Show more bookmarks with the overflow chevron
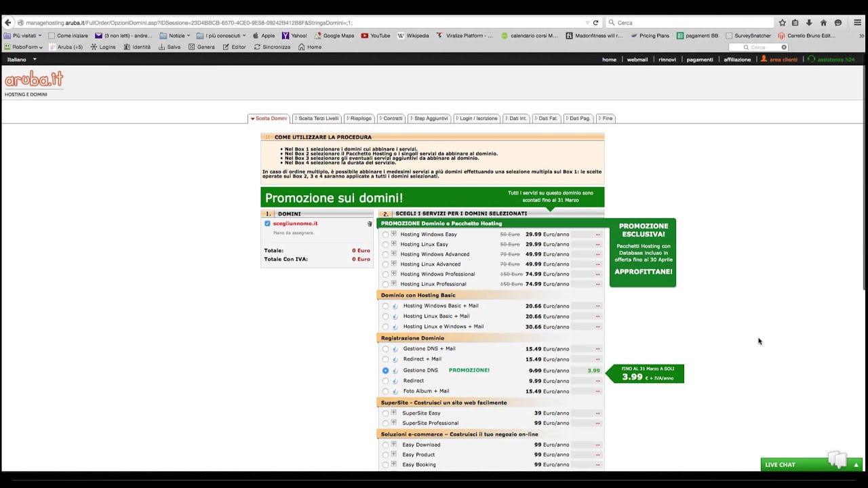The height and width of the screenshot is (488, 868). [862, 35]
